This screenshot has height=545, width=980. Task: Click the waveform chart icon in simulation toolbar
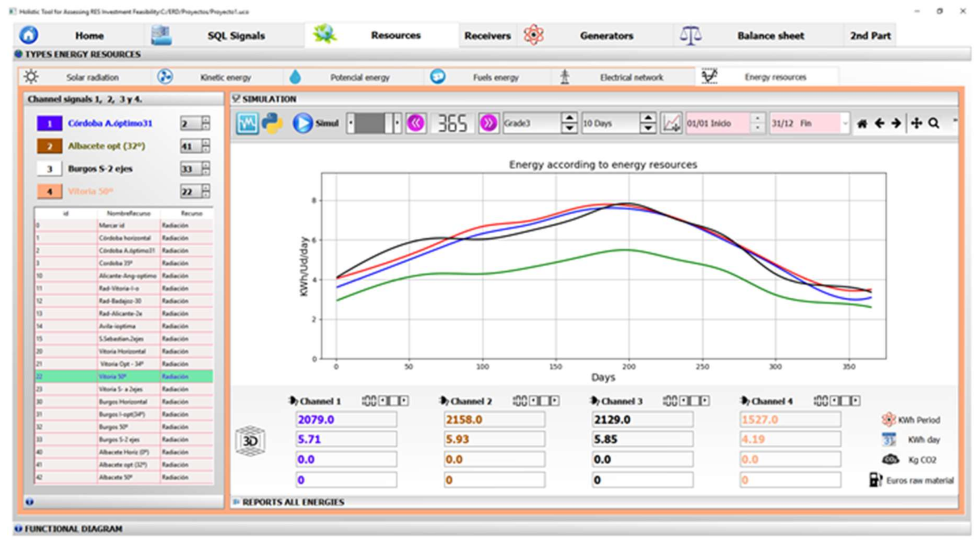click(247, 123)
